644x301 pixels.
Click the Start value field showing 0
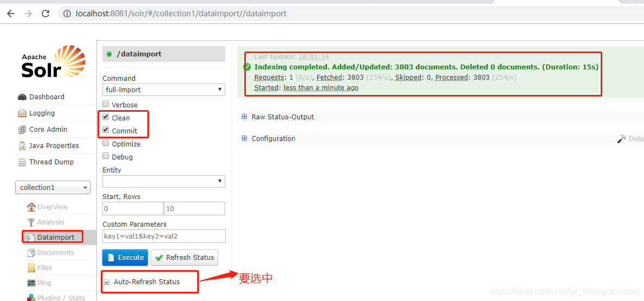point(133,208)
